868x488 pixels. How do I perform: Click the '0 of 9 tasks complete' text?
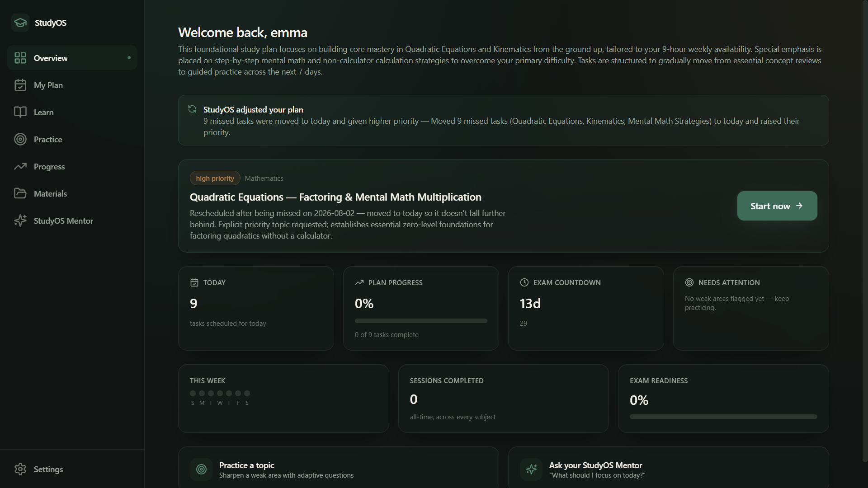387,334
